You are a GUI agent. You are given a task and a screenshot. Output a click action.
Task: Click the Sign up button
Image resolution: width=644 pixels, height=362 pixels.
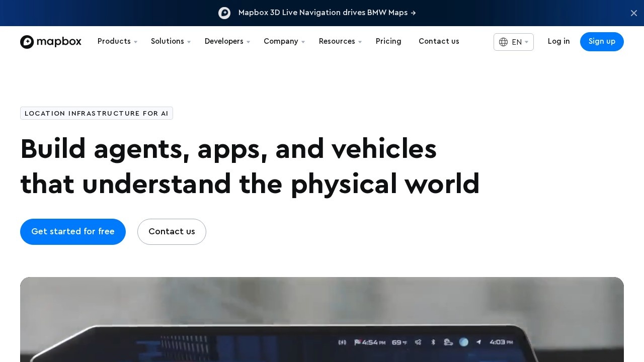coord(602,42)
